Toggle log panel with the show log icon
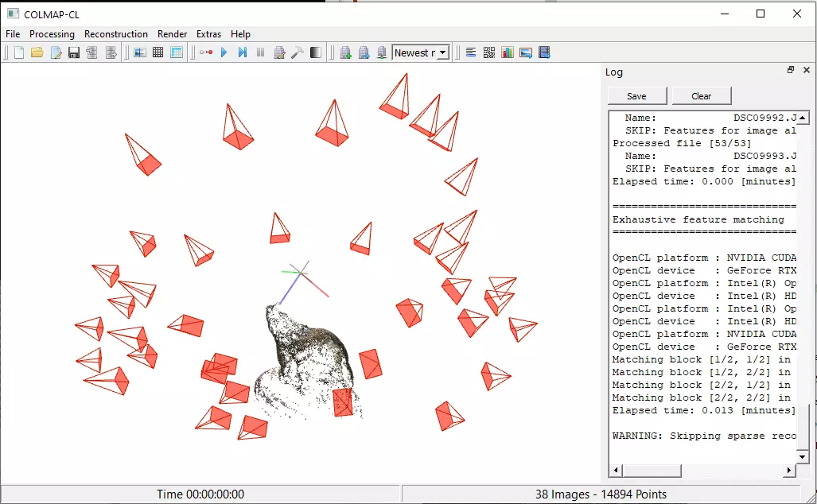817x504 pixels. [x=471, y=53]
